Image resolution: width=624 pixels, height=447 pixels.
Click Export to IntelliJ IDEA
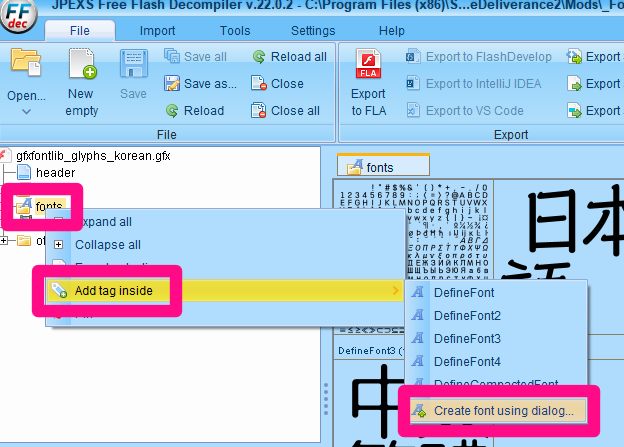pyautogui.click(x=473, y=84)
